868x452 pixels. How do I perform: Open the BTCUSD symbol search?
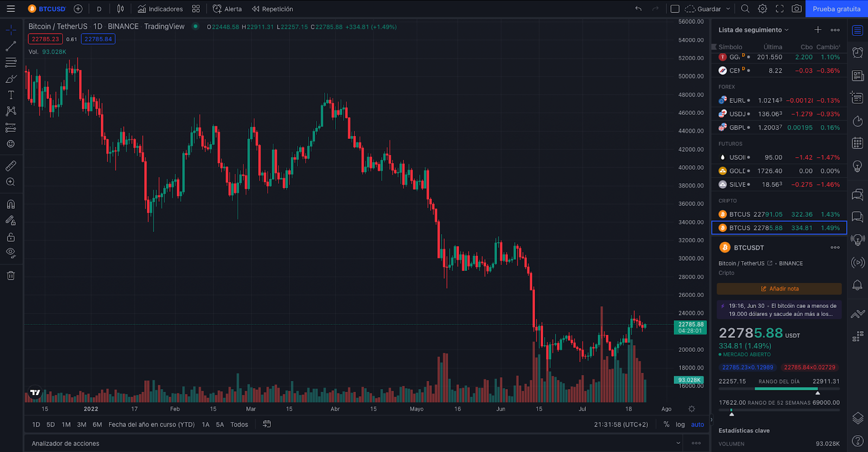[47, 9]
